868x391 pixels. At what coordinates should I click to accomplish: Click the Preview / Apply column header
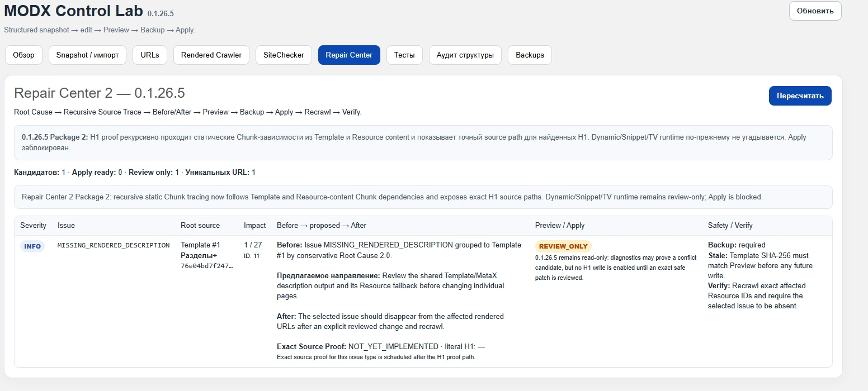coord(560,226)
